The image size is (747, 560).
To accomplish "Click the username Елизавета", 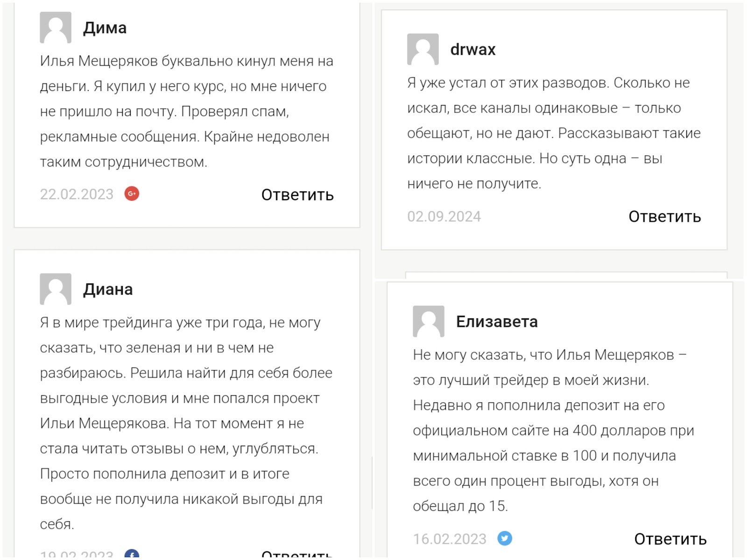I will [x=497, y=322].
